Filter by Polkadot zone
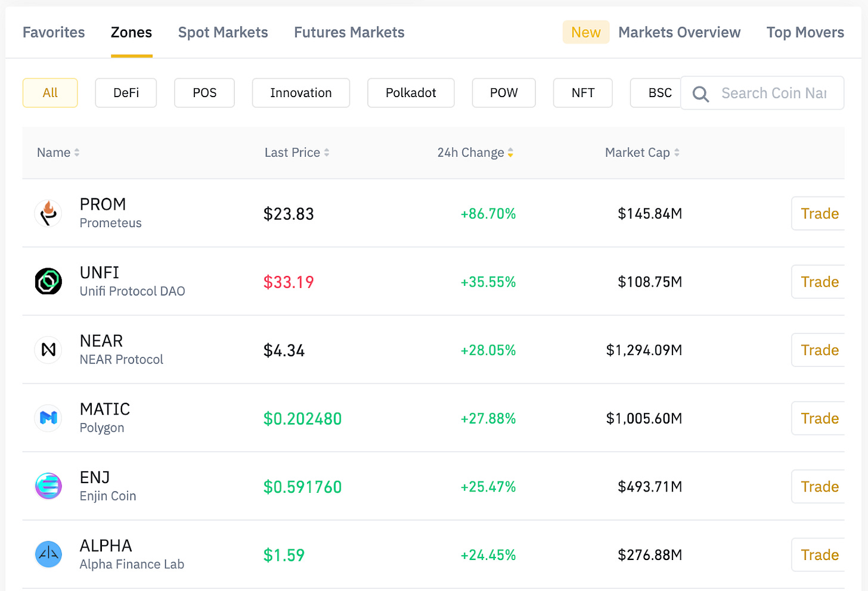 point(411,93)
